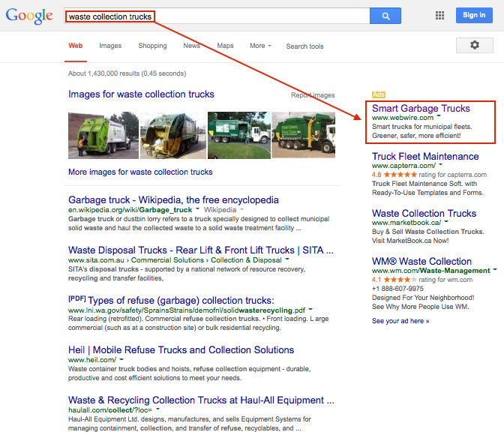Expand dropdown arrow beside wm.com/Waste-Management

click(495, 269)
